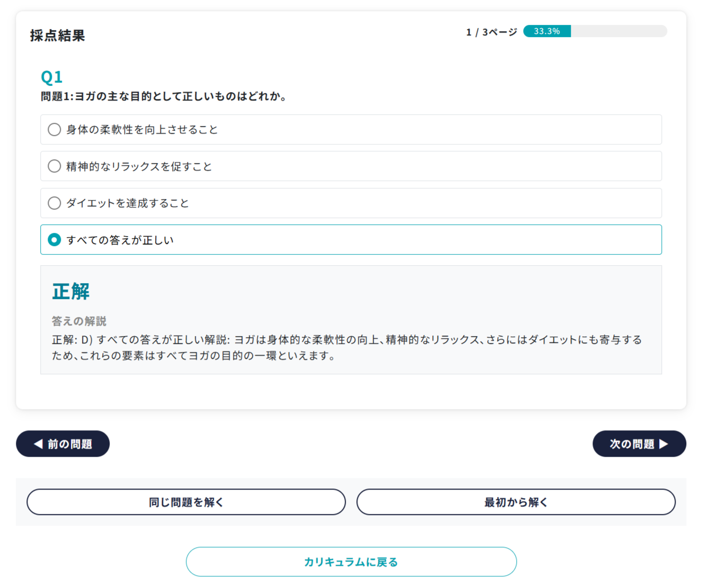Viewport: 708px width, 588px height.
Task: Select the すべての答えが正しい radio button
Action: coord(55,240)
